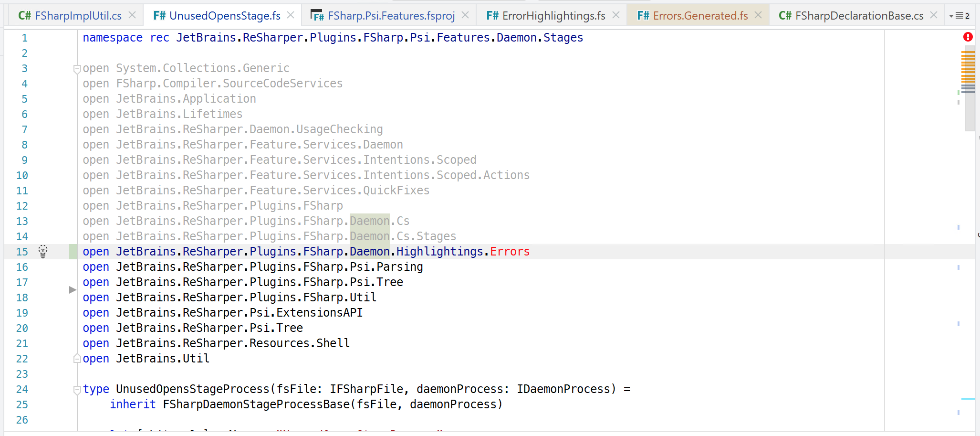Click the lightbulb quick-fix icon on line 15
This screenshot has width=980, height=436.
click(x=43, y=251)
